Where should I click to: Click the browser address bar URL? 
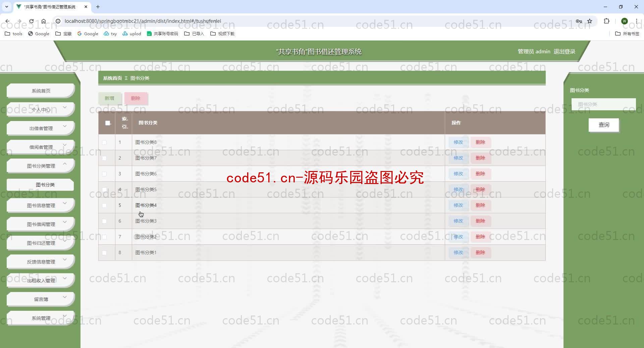[x=143, y=21]
